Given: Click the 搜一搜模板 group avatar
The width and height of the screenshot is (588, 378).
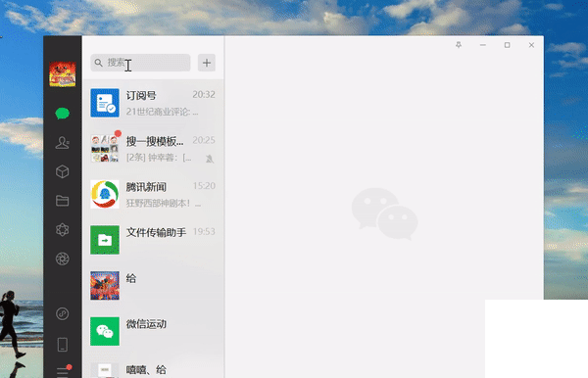Looking at the screenshot, I should [105, 148].
